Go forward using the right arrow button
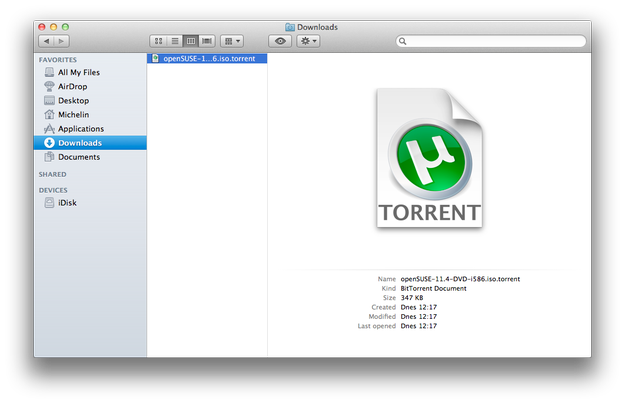The image size is (625, 404). click(61, 41)
